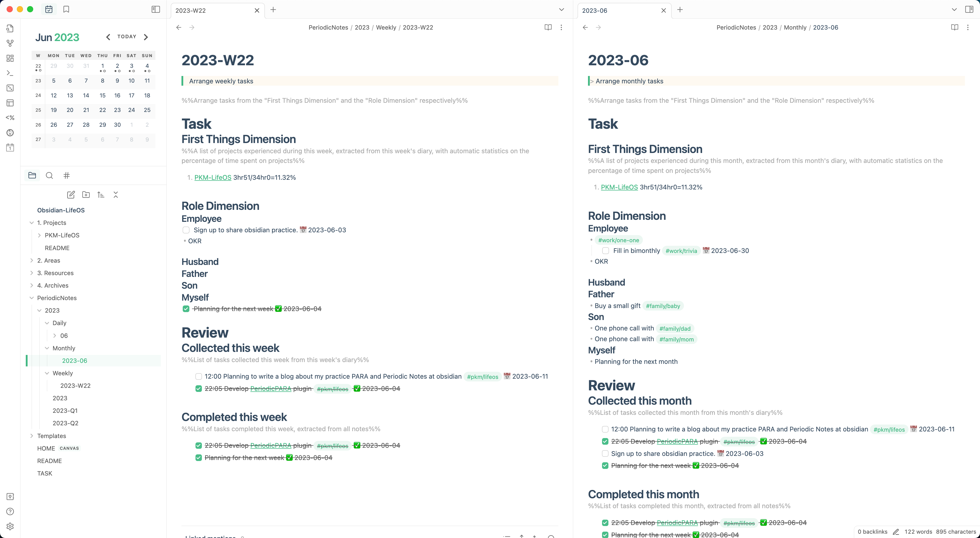Open the PKM-LifeOS link in weekly note
The width and height of the screenshot is (980, 538).
click(213, 177)
